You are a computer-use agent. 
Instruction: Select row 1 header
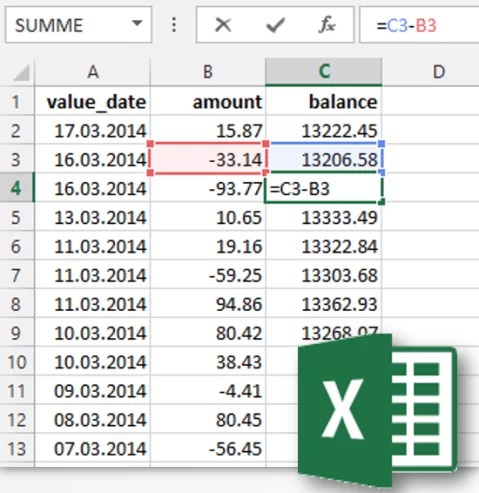click(x=16, y=102)
